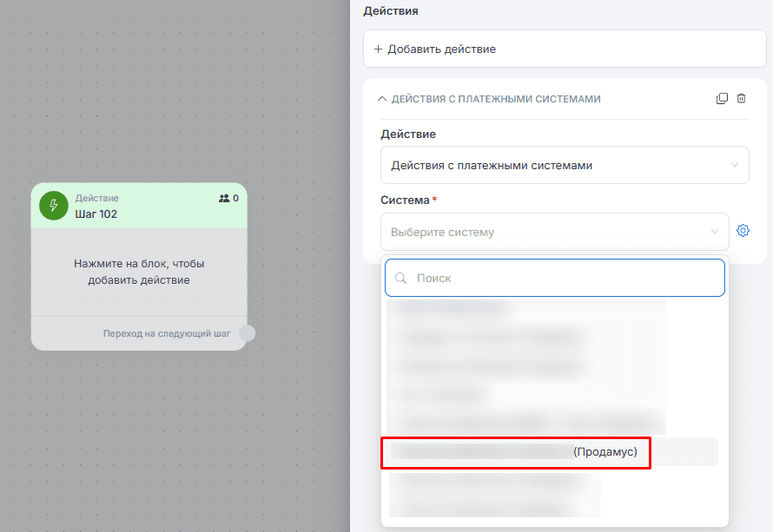Click the Система field label
773x532 pixels.
[x=405, y=200]
